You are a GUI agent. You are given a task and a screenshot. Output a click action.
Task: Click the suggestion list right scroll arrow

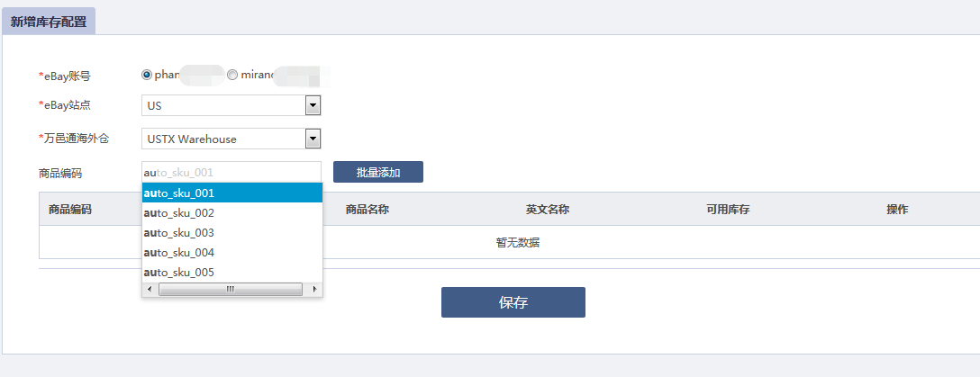coord(314,289)
